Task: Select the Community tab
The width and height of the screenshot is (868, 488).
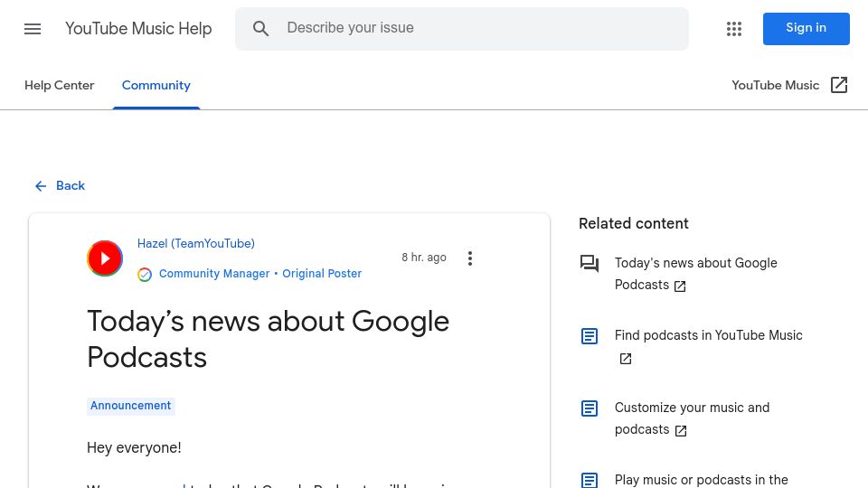Action: (156, 85)
